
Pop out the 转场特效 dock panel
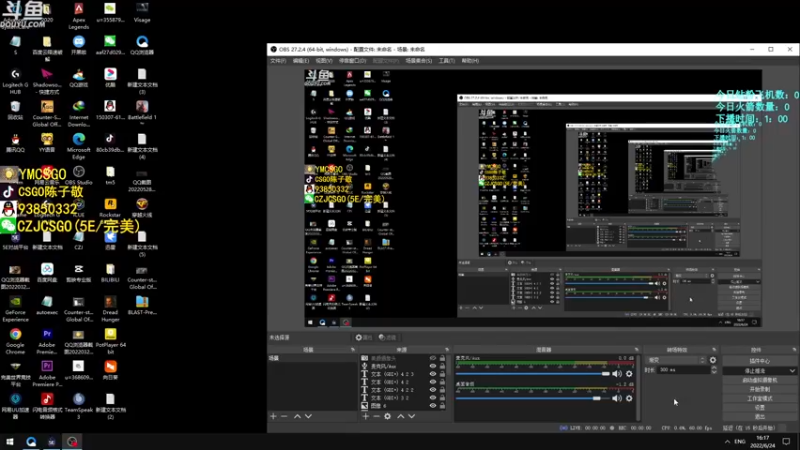(714, 350)
